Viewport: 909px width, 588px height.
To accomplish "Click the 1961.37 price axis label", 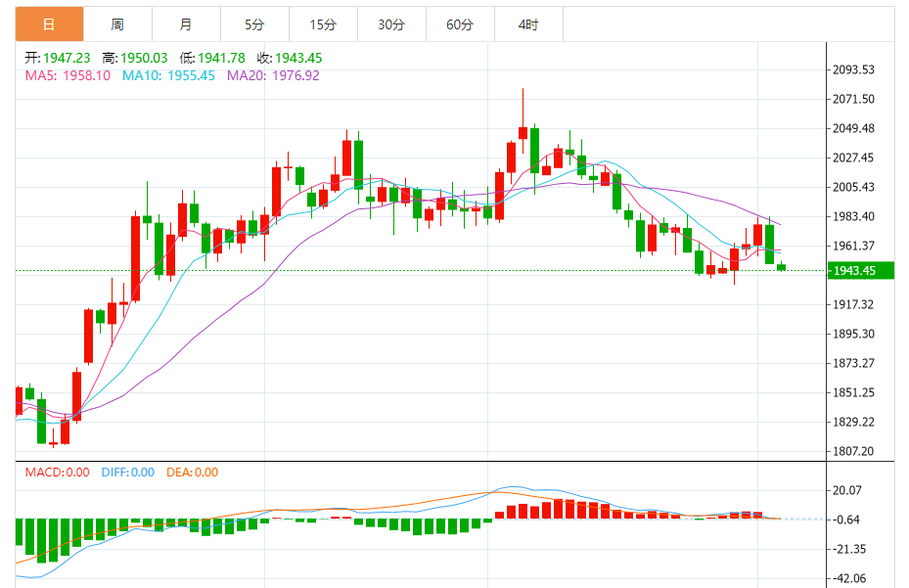I will point(853,246).
